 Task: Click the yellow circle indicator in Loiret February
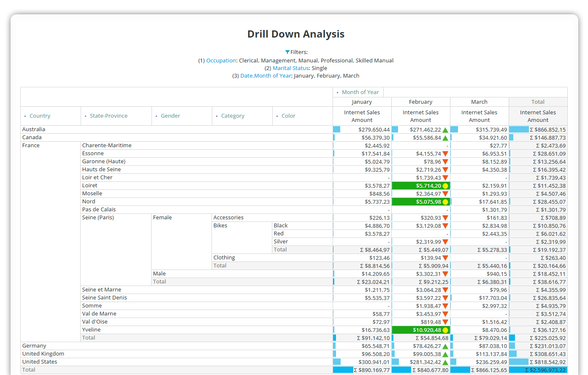pos(445,186)
